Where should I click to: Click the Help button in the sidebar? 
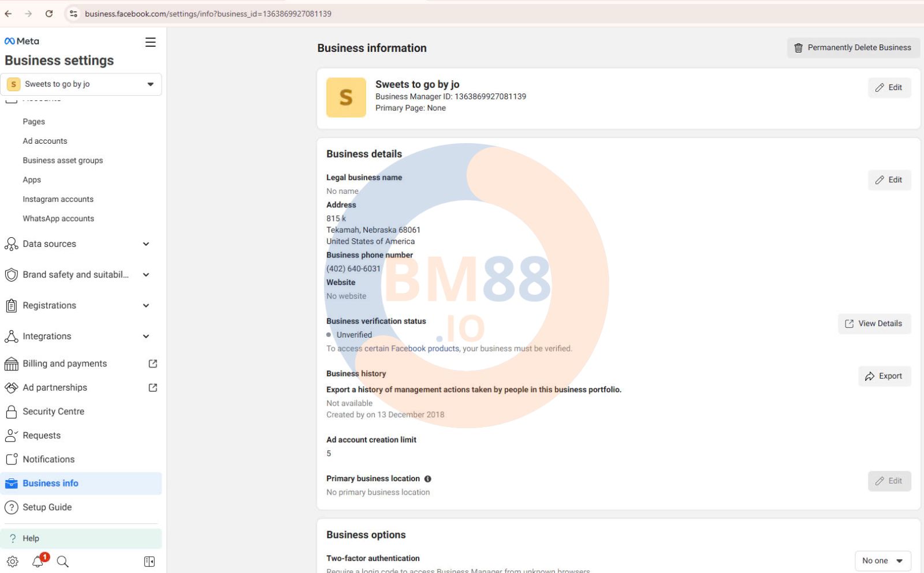(81, 538)
